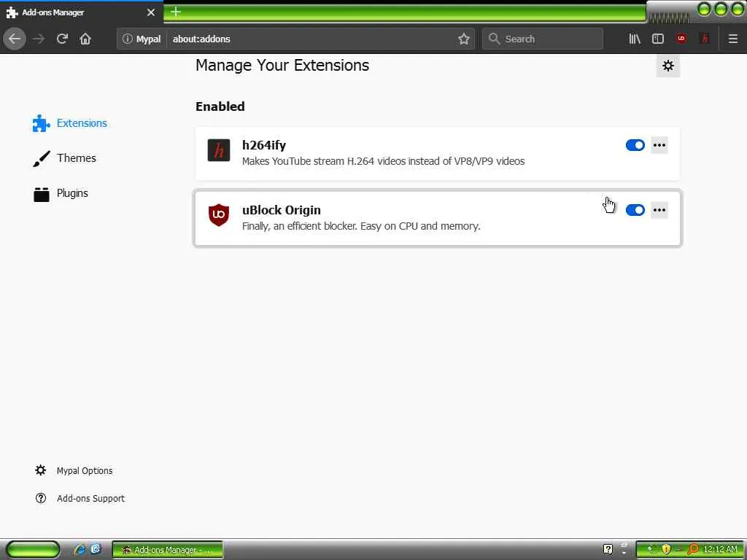The width and height of the screenshot is (747, 560).
Task: Open more options for h264ify
Action: point(659,145)
